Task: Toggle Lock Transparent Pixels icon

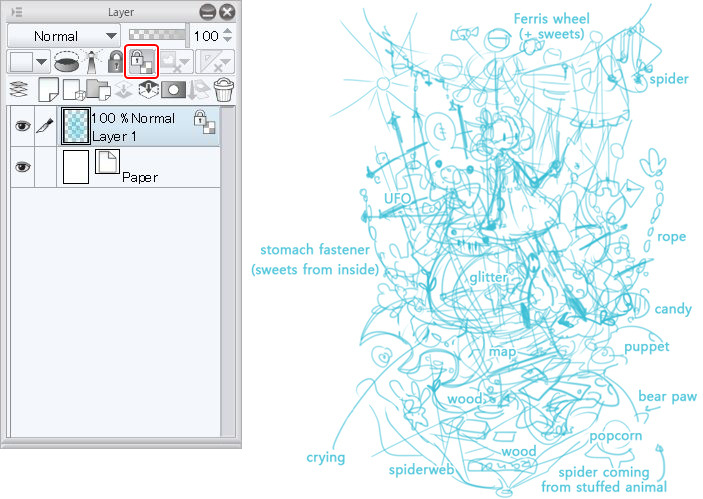Action: point(142,62)
